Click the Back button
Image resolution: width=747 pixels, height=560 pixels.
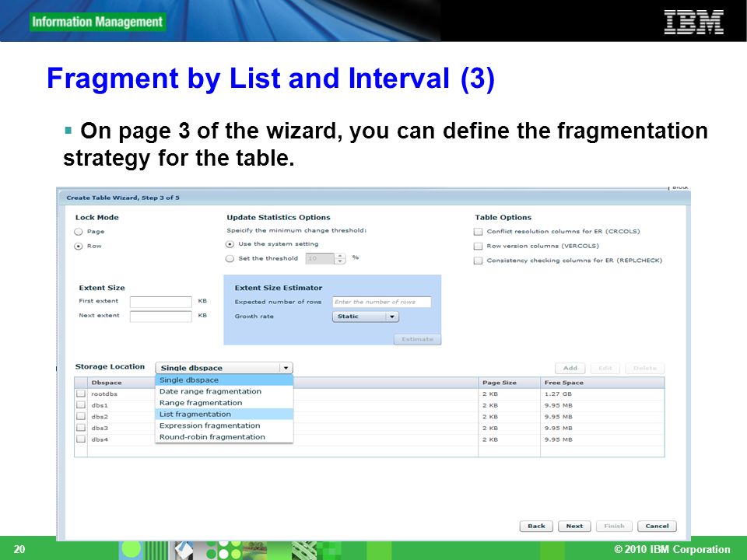536,527
